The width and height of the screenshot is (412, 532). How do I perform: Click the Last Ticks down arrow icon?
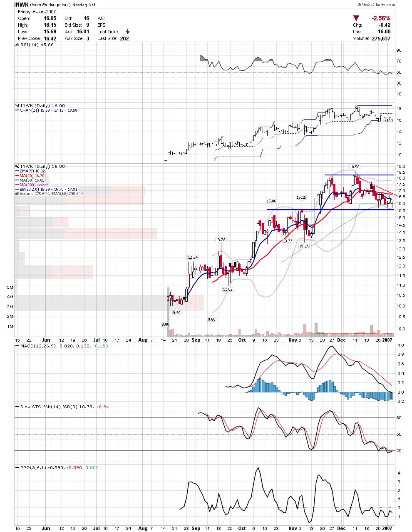click(x=128, y=32)
